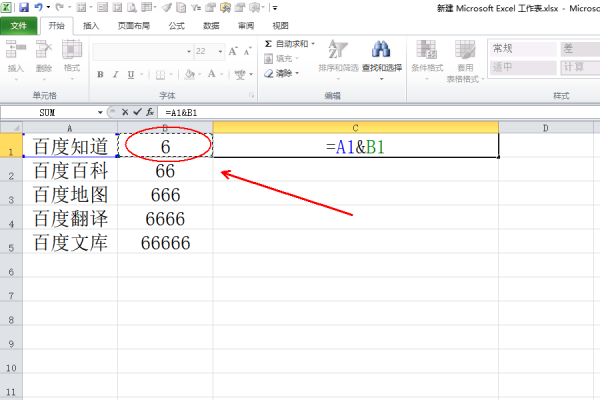This screenshot has height=400, width=600.
Task: Click the print preview magnifier icon
Action: coord(132,7)
